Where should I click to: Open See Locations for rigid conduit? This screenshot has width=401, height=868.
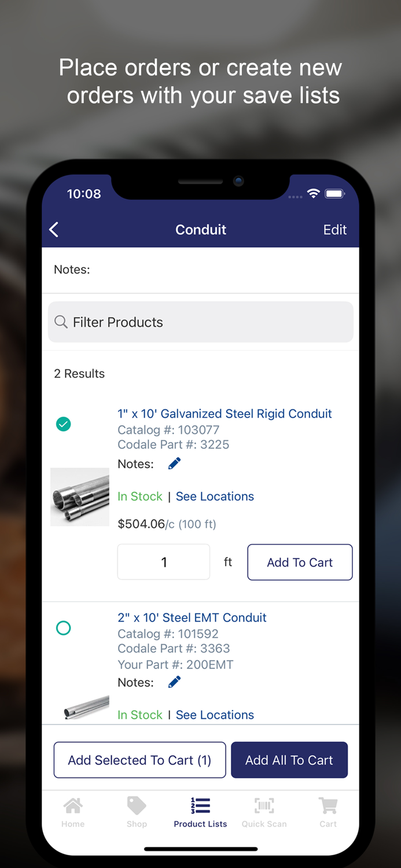[x=215, y=496]
